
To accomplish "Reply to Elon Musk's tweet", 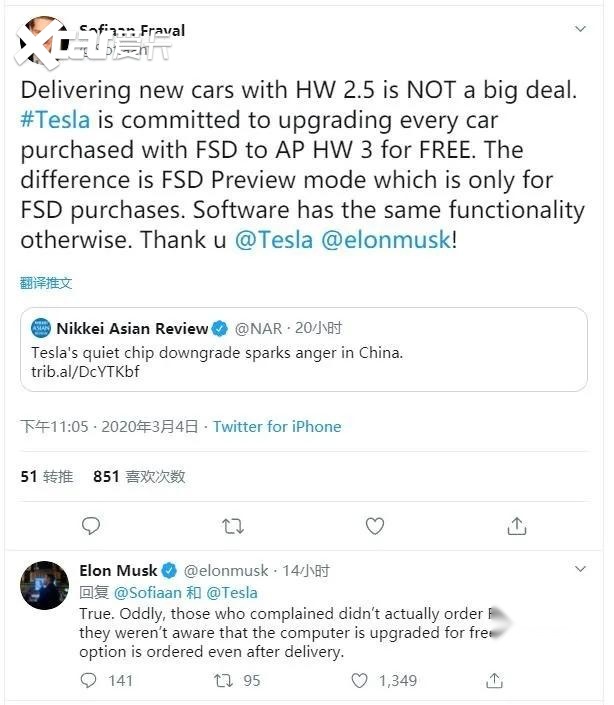I will tap(90, 681).
